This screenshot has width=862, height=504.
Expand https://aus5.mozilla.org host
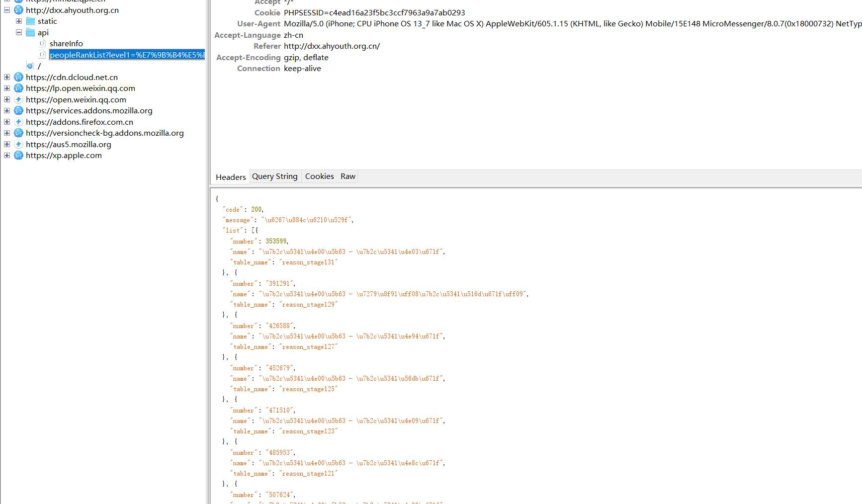7,144
